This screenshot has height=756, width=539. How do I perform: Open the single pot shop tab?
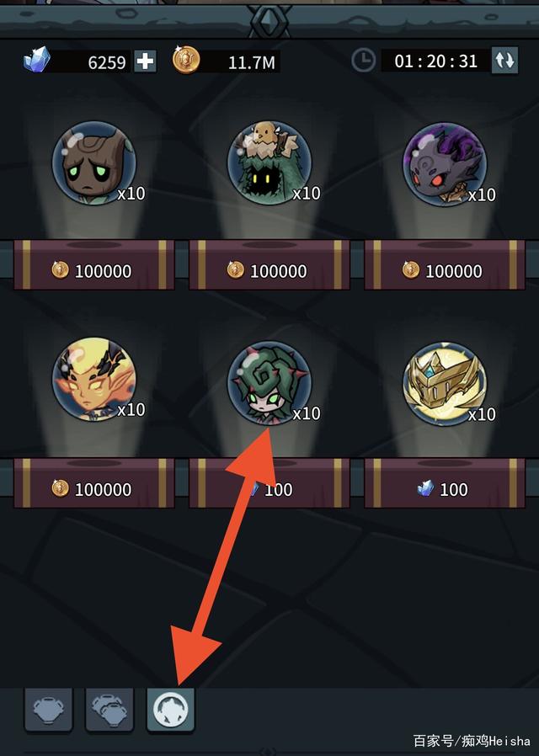tap(48, 710)
